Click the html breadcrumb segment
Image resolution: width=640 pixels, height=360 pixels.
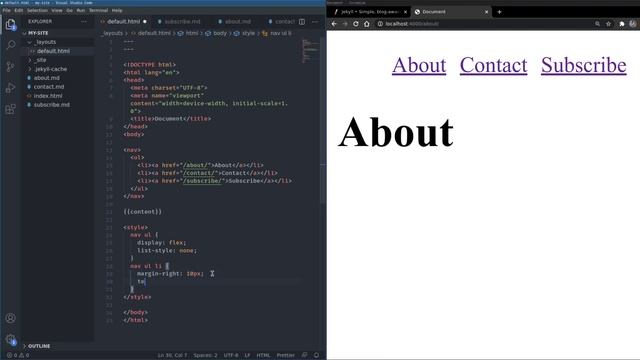pos(191,33)
